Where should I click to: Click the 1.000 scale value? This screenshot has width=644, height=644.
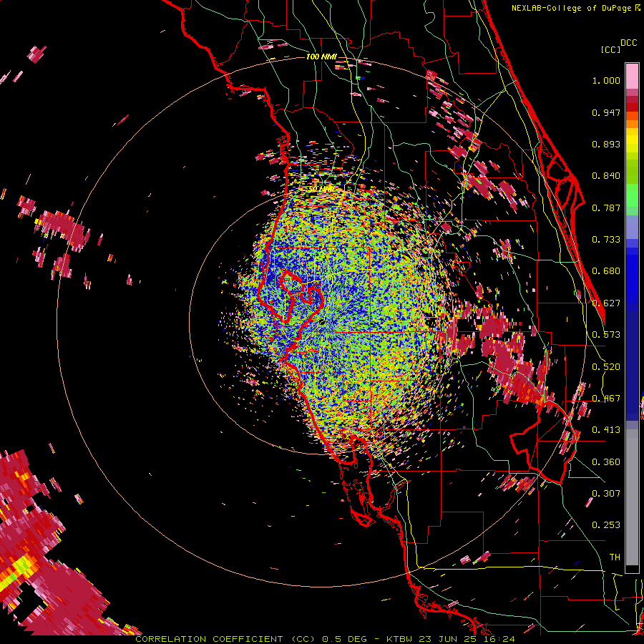coord(606,80)
